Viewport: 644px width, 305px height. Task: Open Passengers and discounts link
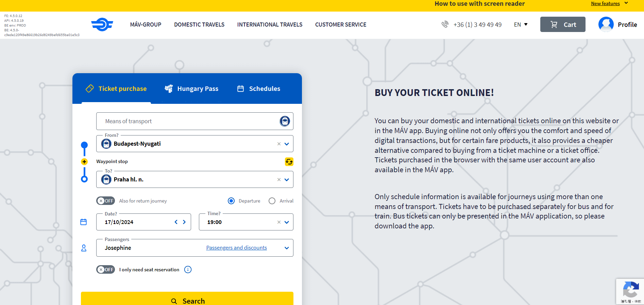point(237,248)
